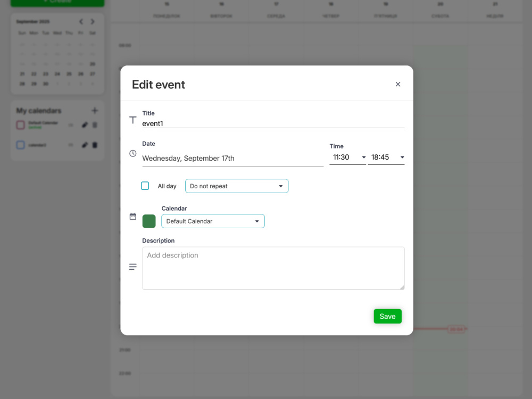
Task: Edit calendar2 with pencil icon
Action: [x=85, y=145]
